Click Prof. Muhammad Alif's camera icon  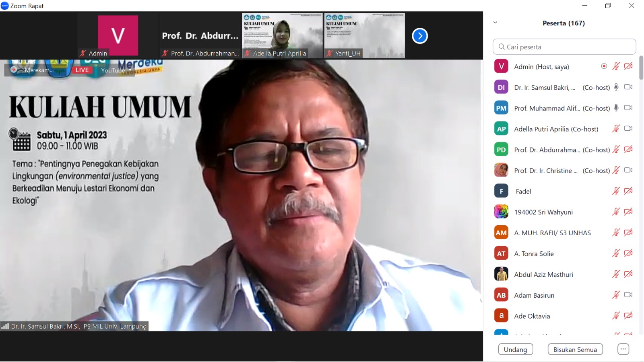click(x=628, y=108)
